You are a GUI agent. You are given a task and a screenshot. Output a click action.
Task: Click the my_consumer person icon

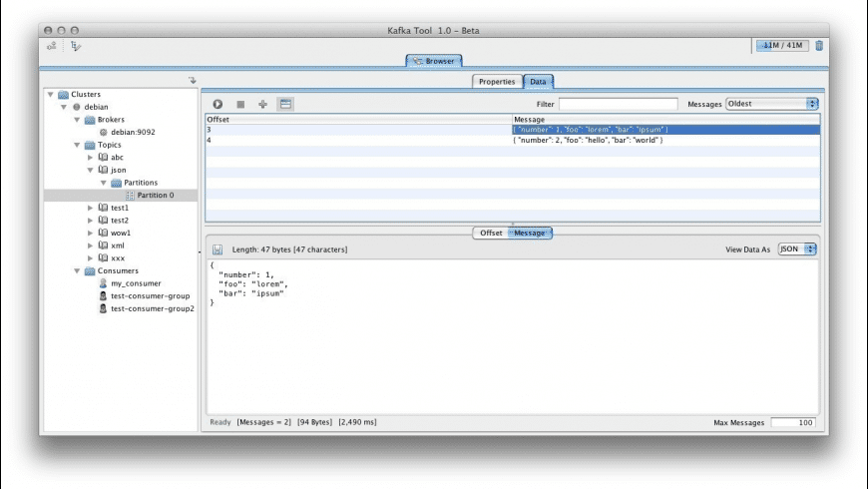[103, 283]
